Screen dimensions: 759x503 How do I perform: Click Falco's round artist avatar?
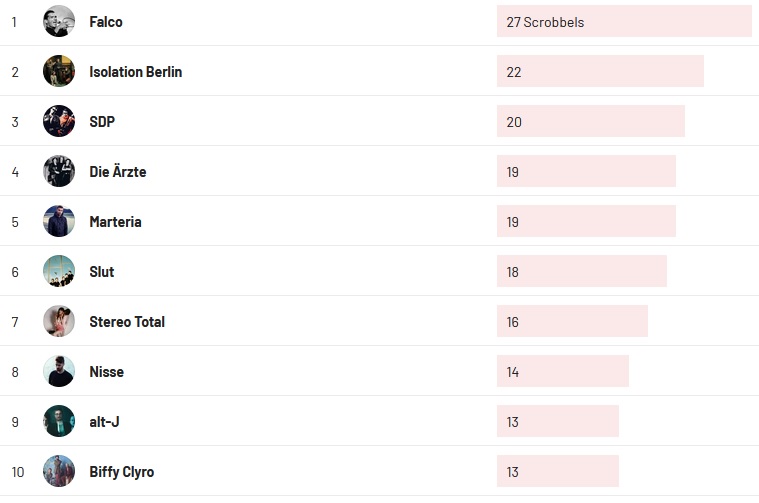coord(59,21)
